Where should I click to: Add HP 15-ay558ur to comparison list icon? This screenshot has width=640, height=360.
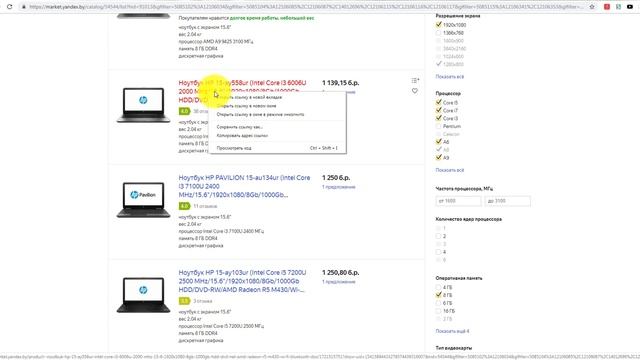pos(415,80)
